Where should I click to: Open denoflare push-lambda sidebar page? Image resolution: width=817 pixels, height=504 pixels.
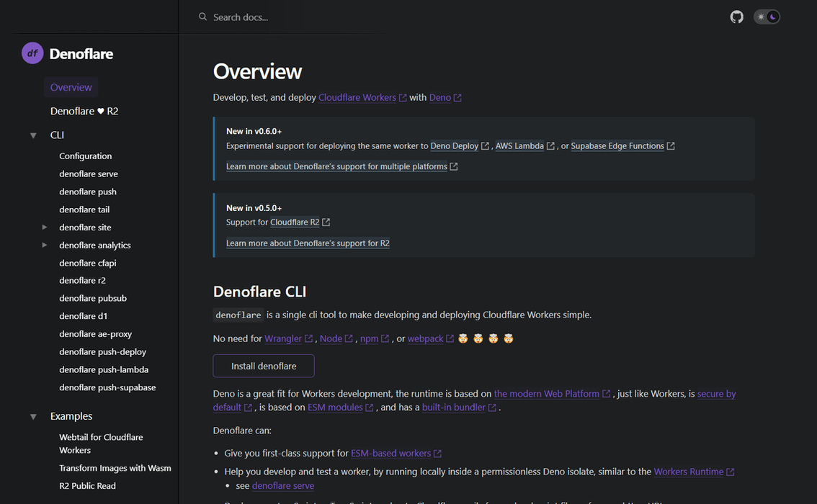(104, 369)
